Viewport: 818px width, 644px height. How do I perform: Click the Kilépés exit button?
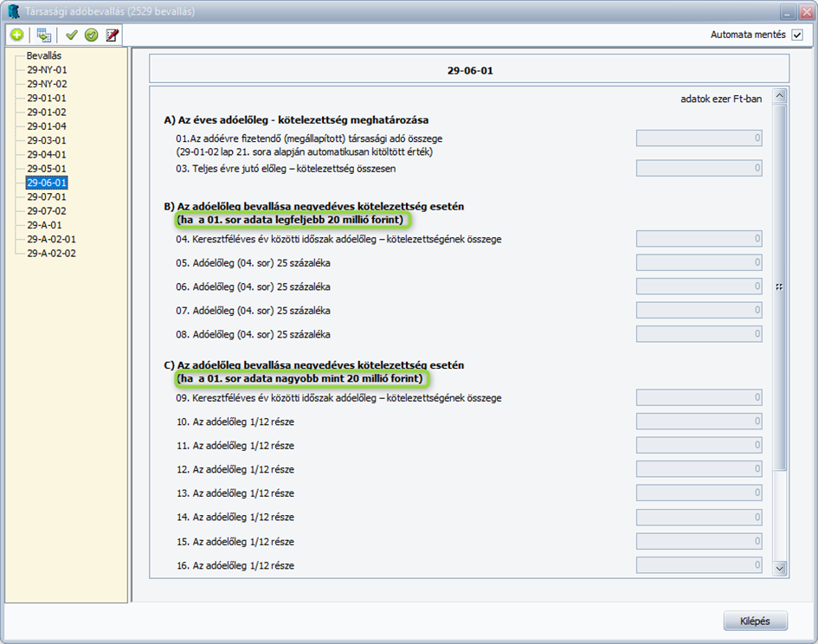(756, 621)
